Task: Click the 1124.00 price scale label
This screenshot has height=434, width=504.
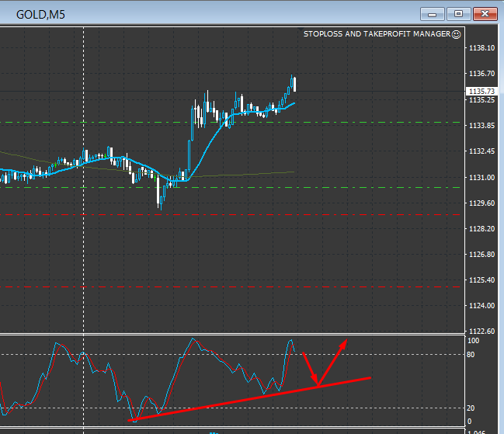Action: pyautogui.click(x=481, y=305)
